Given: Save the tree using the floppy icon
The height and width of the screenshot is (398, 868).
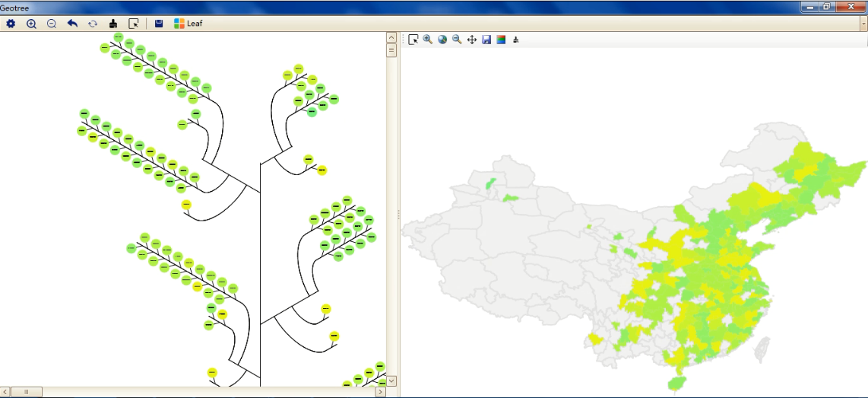Looking at the screenshot, I should click(x=158, y=24).
